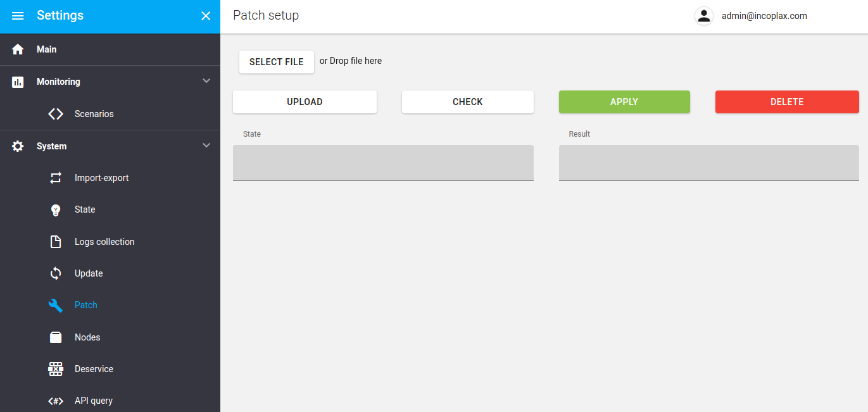Click the Monitoring section label

[58, 82]
